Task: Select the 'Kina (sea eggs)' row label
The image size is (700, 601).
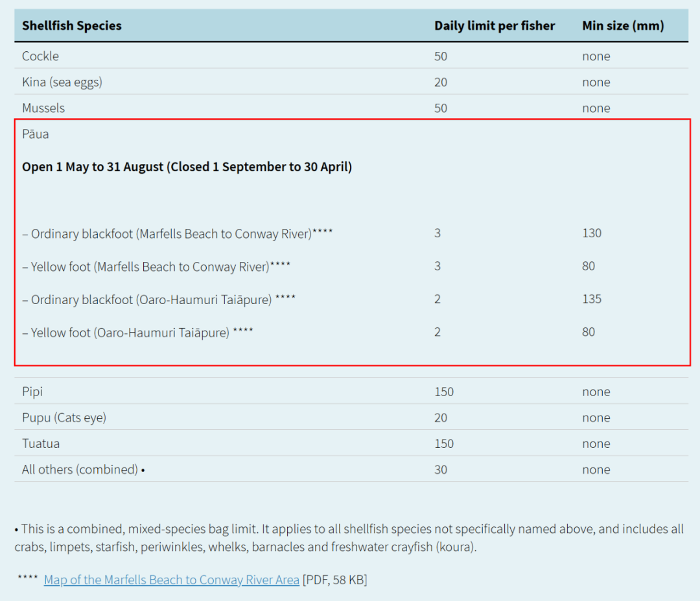Action: point(62,82)
